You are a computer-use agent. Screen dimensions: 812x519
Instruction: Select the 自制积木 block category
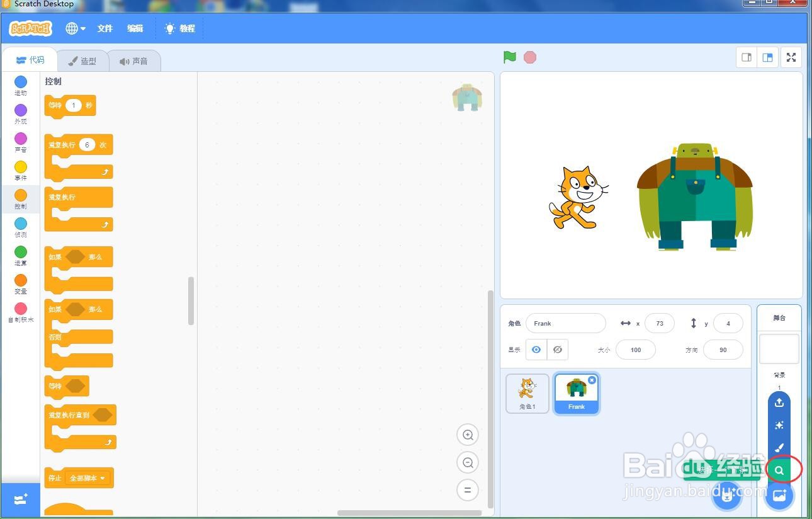coord(21,313)
